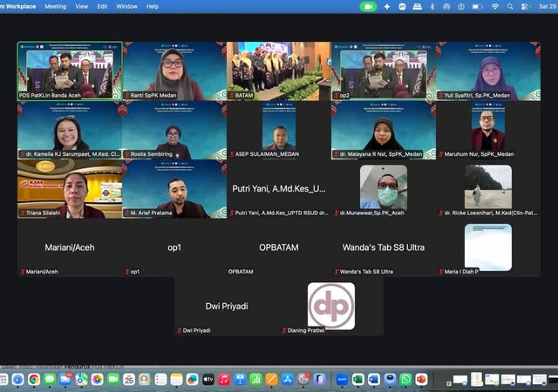The image size is (558, 392).
Task: Select the op2 video tile
Action: pos(384,71)
